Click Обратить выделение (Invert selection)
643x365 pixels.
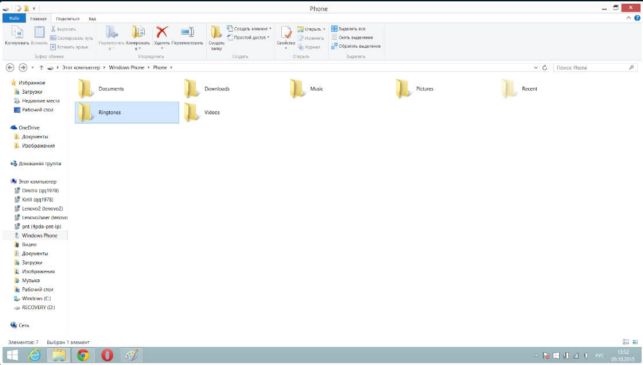point(356,46)
